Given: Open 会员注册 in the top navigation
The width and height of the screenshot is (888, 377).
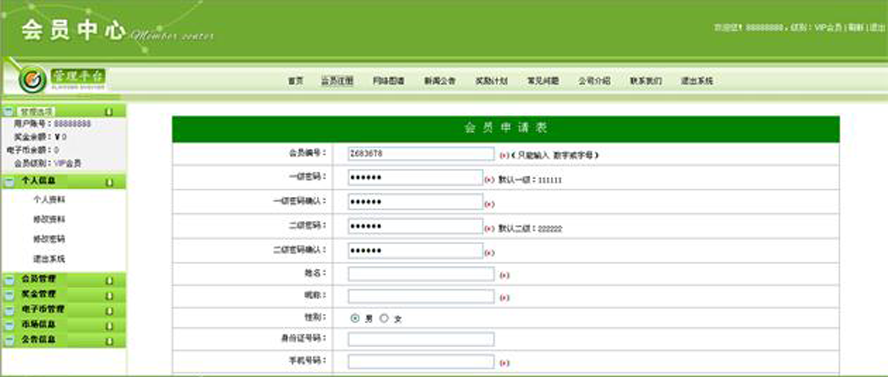Looking at the screenshot, I should [338, 81].
